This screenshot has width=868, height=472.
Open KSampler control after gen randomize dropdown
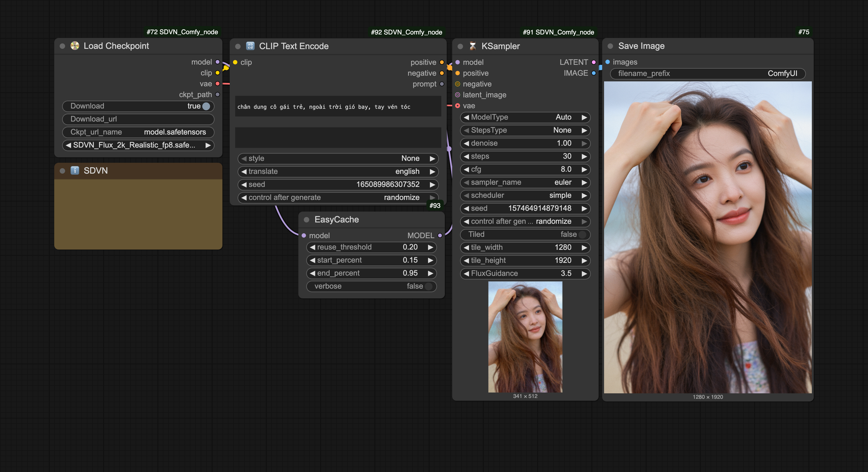pos(525,221)
